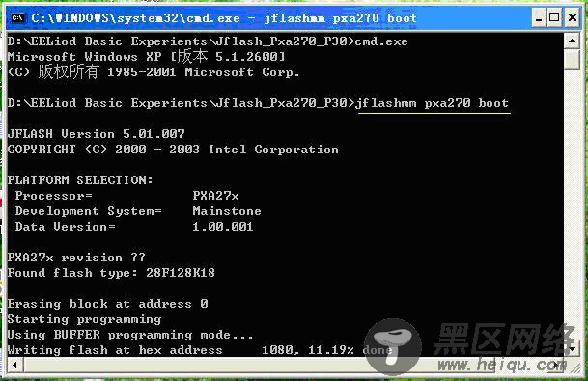
Task: Click the 'Development System=' label
Action: click(89, 211)
